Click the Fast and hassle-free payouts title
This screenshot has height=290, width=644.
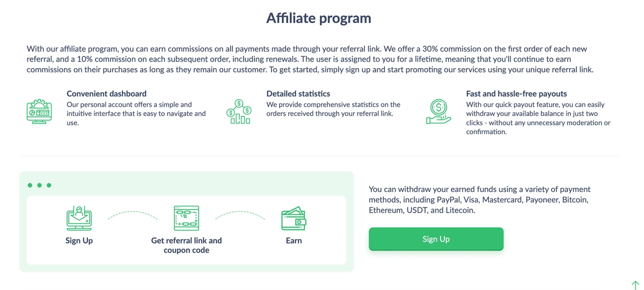pyautogui.click(x=516, y=94)
